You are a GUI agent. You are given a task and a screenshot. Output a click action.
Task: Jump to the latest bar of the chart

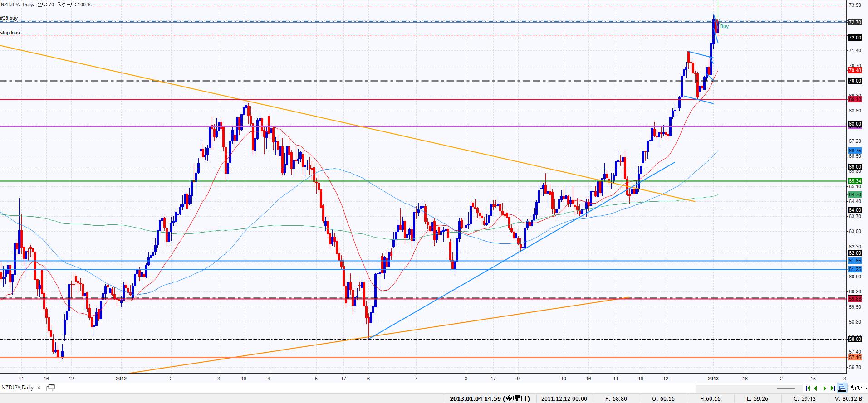coord(833,388)
